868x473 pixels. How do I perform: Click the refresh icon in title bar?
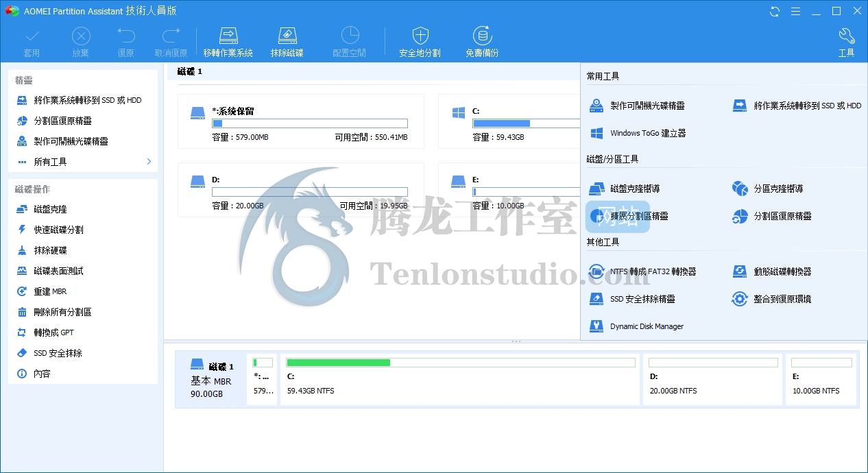[775, 11]
